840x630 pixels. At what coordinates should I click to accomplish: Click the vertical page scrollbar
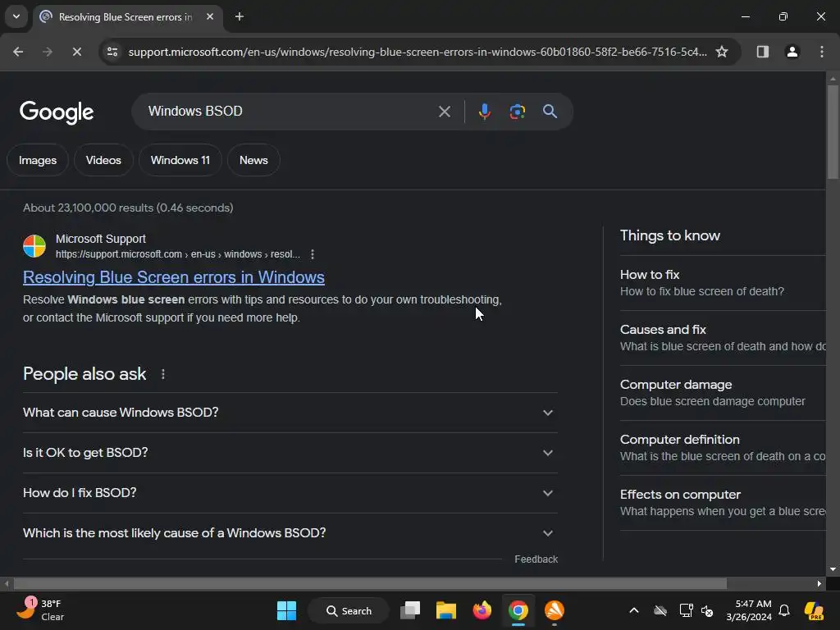pyautogui.click(x=833, y=132)
